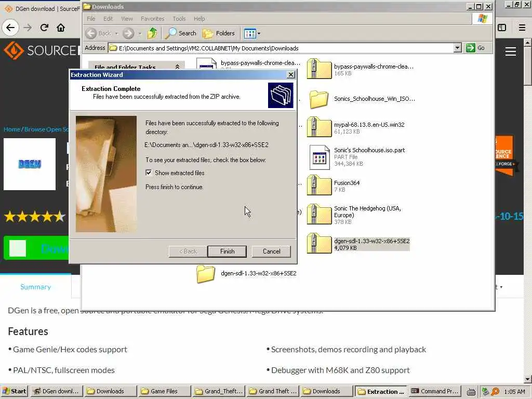Go to the browser home page icon

61,28
